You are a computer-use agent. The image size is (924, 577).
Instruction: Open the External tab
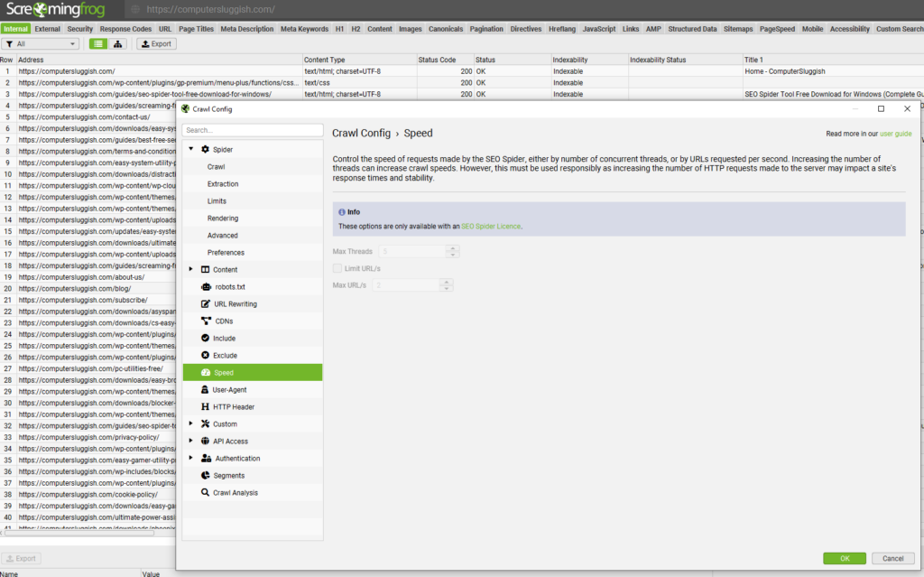click(47, 29)
